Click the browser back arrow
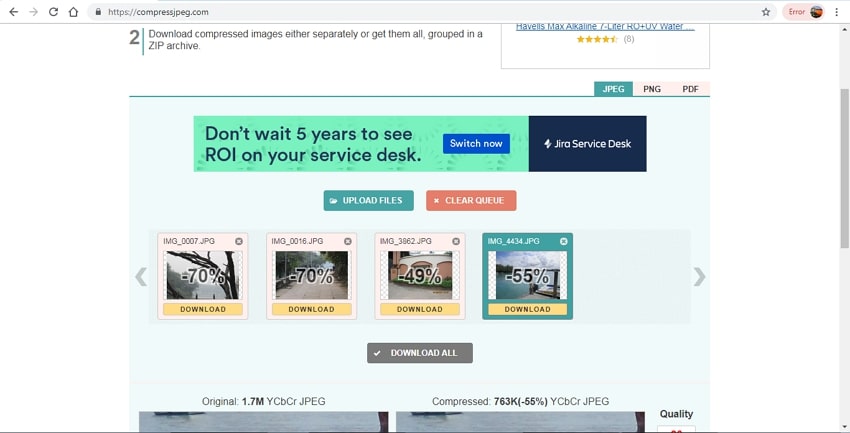Screen dimensions: 850x433 tap(13, 12)
